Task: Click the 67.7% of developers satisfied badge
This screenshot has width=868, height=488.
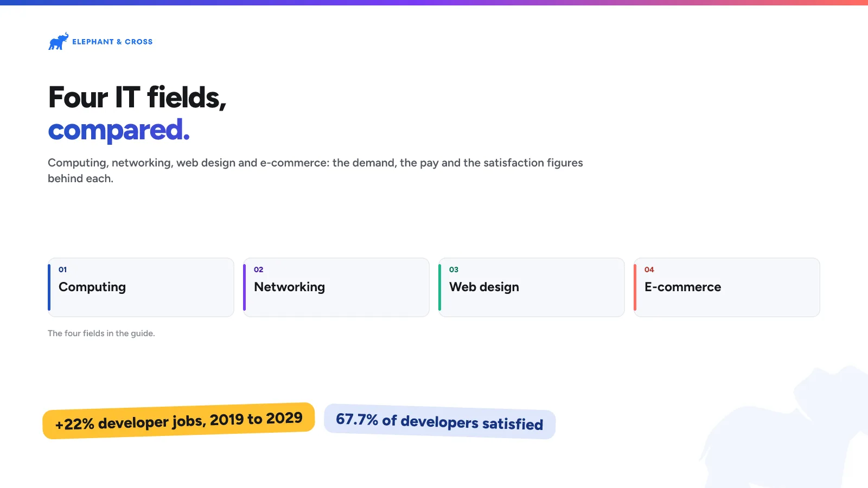Action: 439,421
